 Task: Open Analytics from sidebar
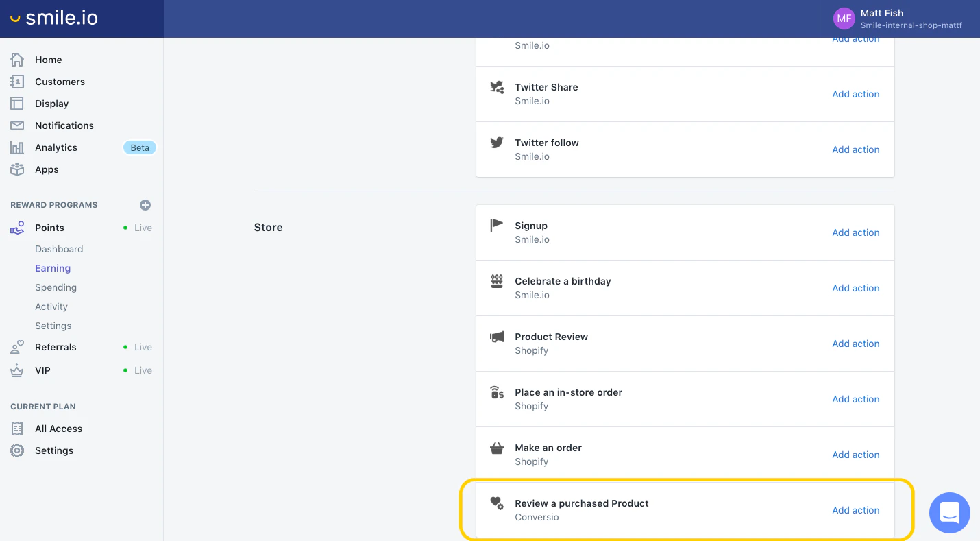tap(56, 147)
